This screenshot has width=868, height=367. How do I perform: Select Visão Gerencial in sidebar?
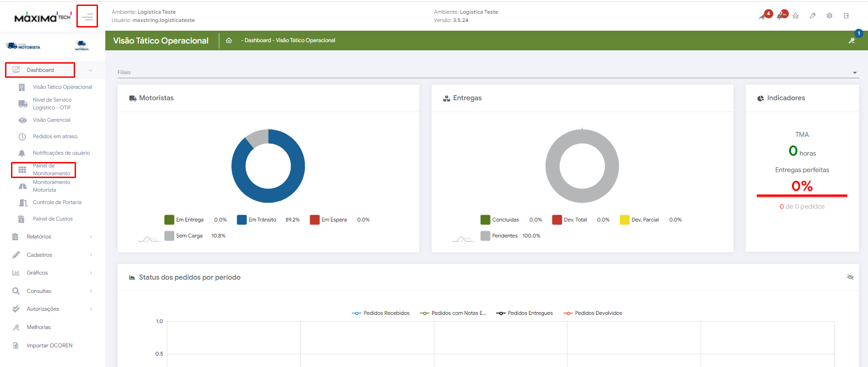51,120
